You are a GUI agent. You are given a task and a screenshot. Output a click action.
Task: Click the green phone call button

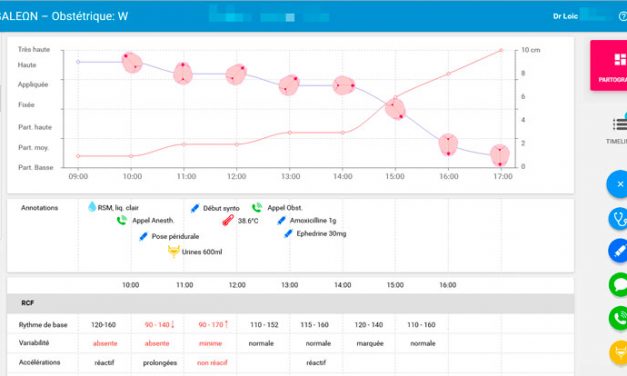click(x=619, y=318)
